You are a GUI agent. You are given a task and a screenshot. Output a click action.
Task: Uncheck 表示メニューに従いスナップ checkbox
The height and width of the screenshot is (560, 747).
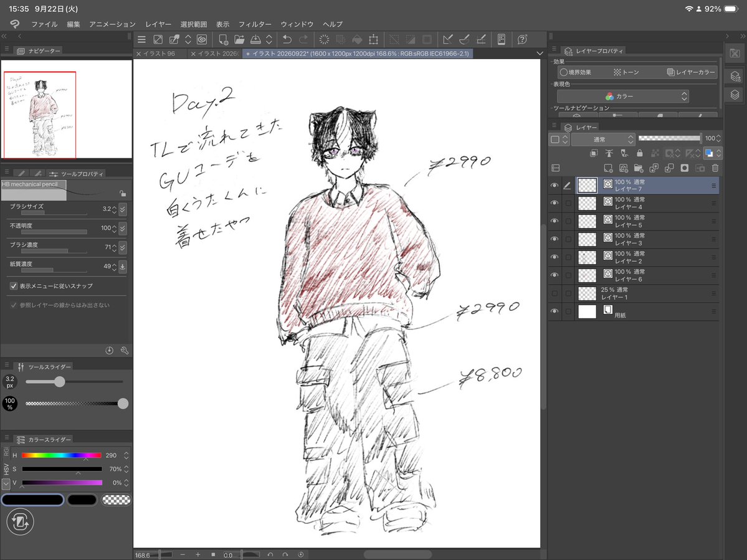[x=14, y=286]
